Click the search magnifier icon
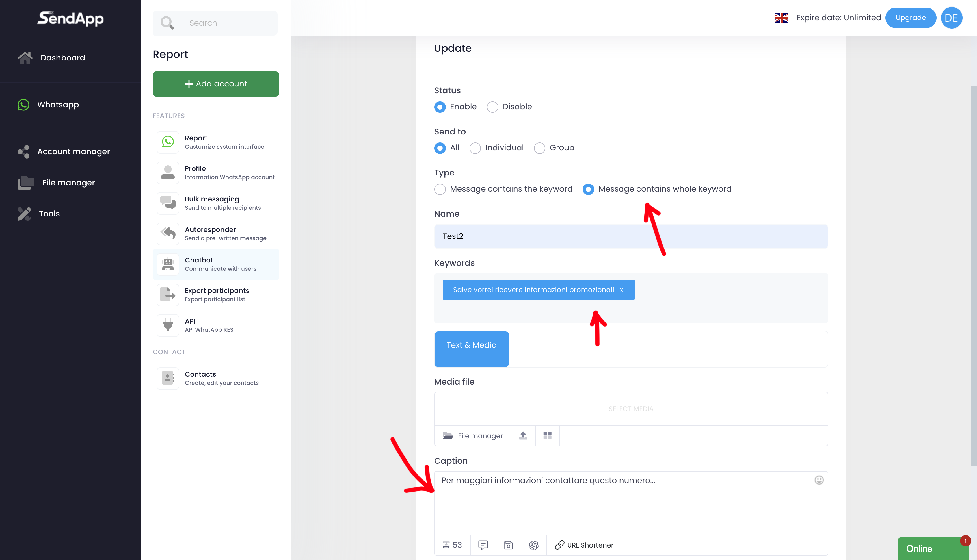Image resolution: width=977 pixels, height=560 pixels. point(167,23)
